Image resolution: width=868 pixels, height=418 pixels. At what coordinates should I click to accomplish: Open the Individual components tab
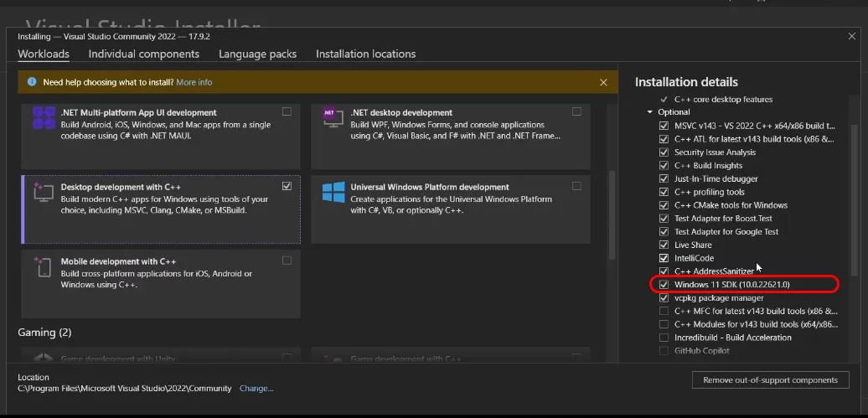click(x=144, y=54)
